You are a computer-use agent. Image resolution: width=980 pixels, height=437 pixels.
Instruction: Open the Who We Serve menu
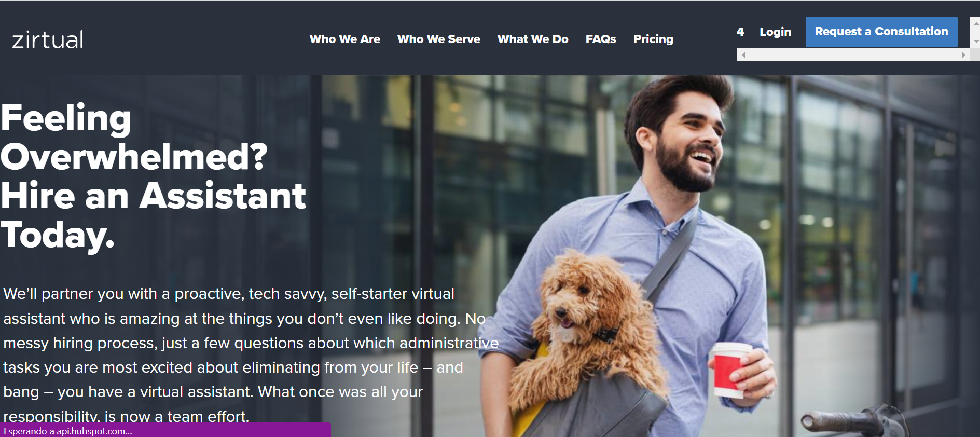pos(439,39)
